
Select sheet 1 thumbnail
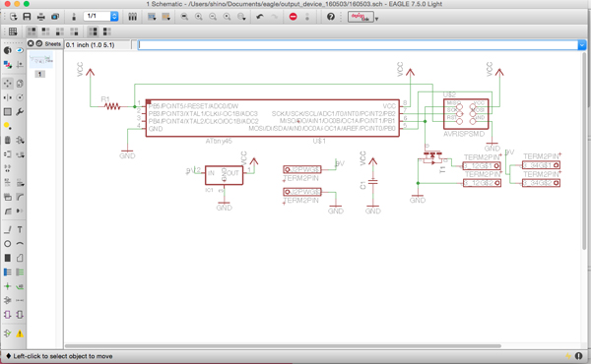tap(40, 60)
